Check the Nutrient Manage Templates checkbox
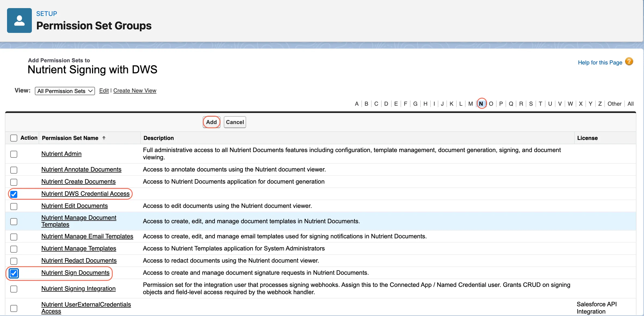 point(14,249)
